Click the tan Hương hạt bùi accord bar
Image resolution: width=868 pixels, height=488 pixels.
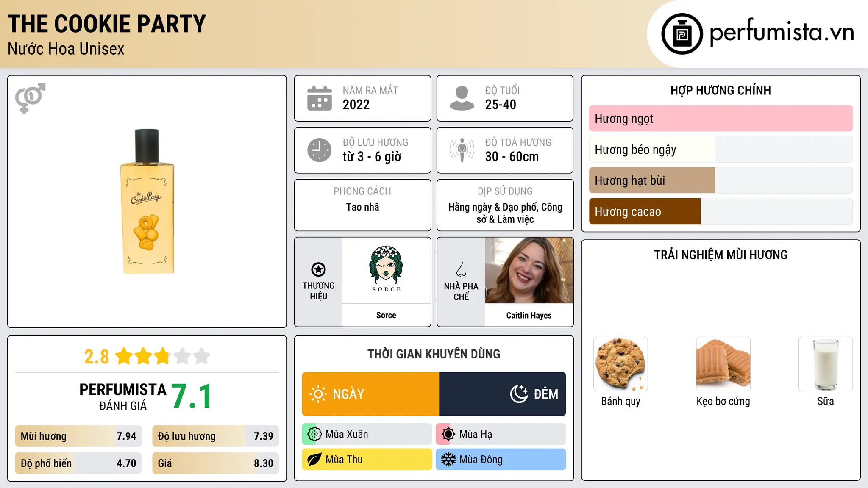(x=721, y=180)
